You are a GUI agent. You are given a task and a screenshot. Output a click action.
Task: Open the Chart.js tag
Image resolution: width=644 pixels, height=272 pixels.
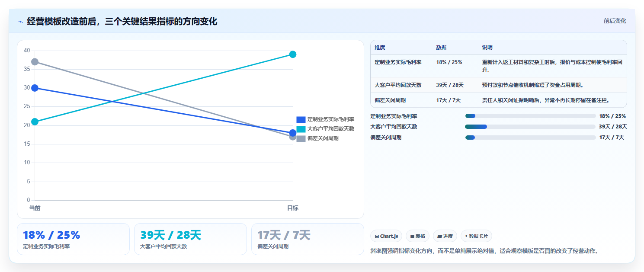click(386, 236)
